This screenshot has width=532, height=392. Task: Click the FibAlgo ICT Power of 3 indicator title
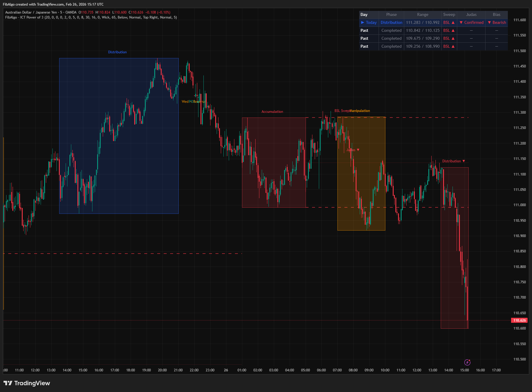coord(91,17)
